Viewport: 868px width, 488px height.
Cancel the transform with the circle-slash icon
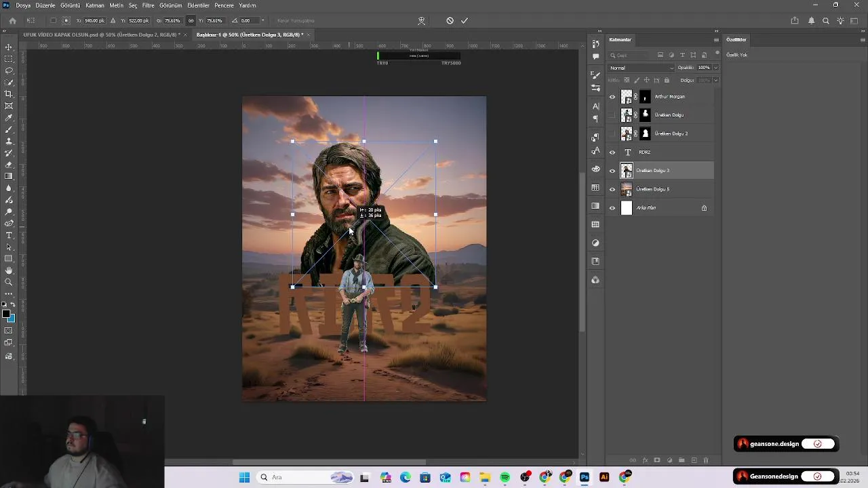coord(450,20)
